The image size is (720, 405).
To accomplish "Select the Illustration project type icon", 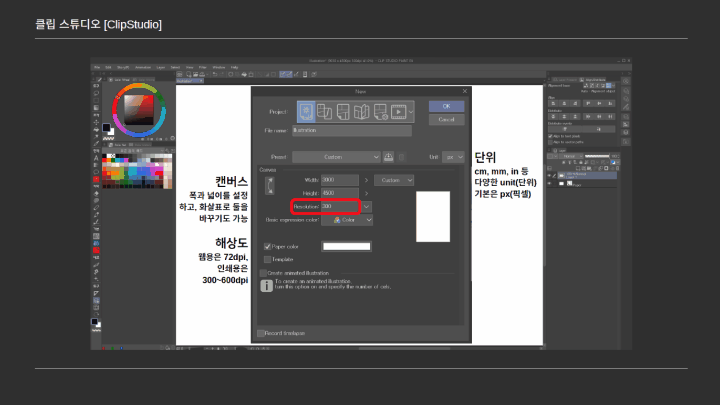I will click(x=306, y=112).
